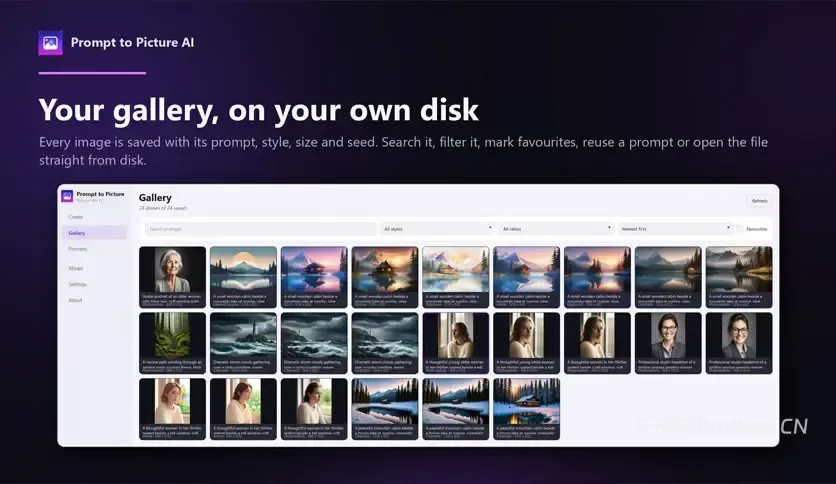Open the flat illustration lake thumbnail with large sun
This screenshot has width=836, height=484.
pyautogui.click(x=243, y=277)
